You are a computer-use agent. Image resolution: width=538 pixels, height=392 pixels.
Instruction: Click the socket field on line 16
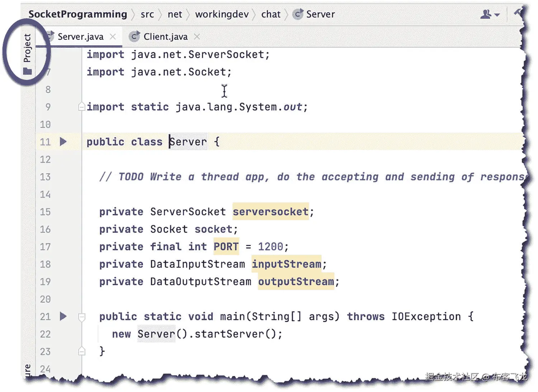[213, 229]
